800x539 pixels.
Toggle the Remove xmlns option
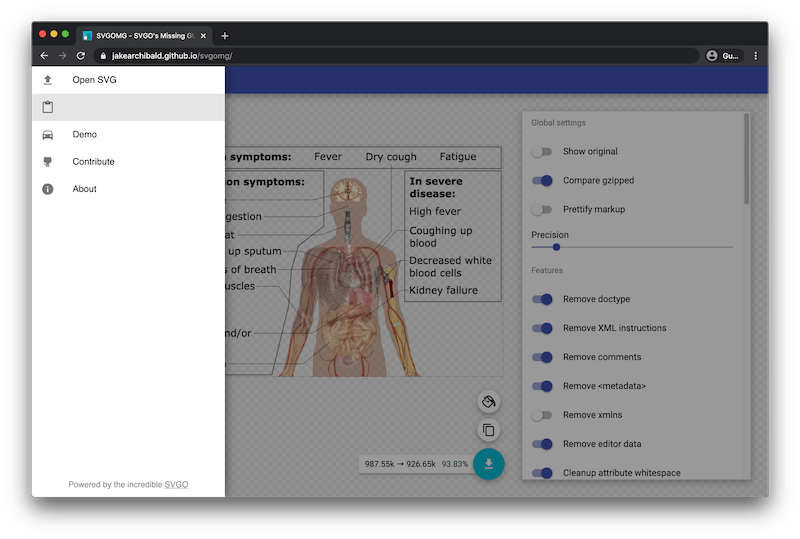(541, 415)
